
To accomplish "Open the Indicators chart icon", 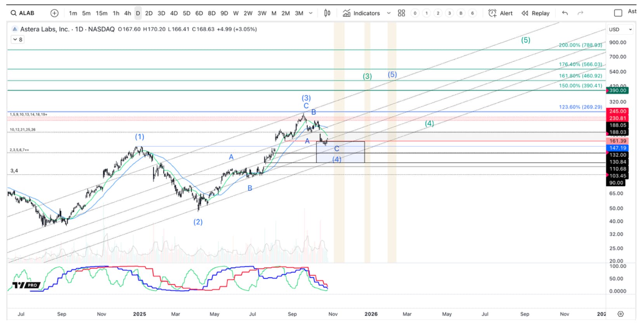I will [x=346, y=13].
